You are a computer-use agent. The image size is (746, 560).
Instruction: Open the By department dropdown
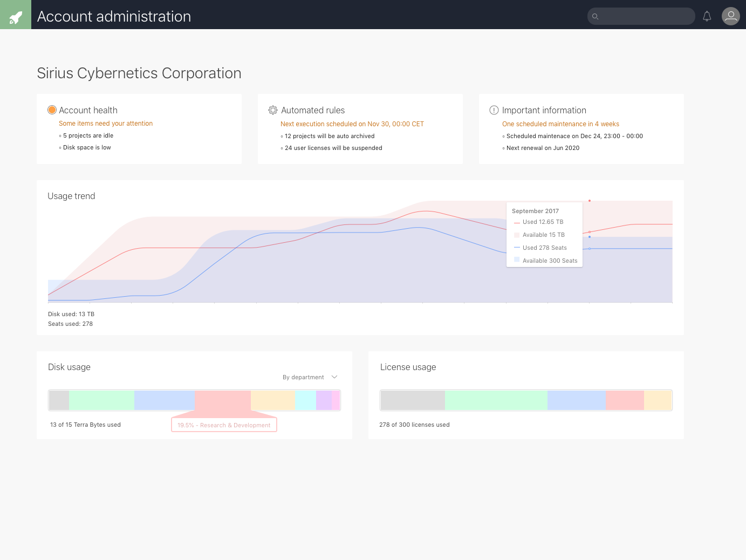[x=310, y=377]
